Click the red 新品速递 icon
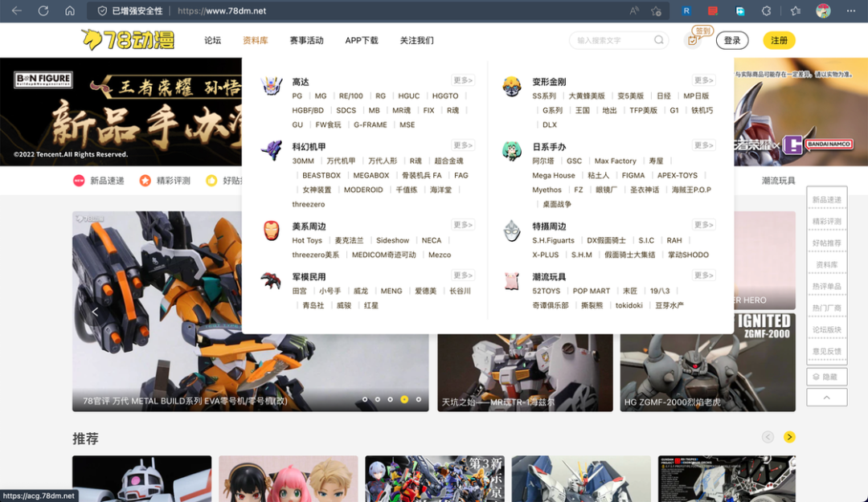Screen dimensions: 868x502 coord(79,181)
